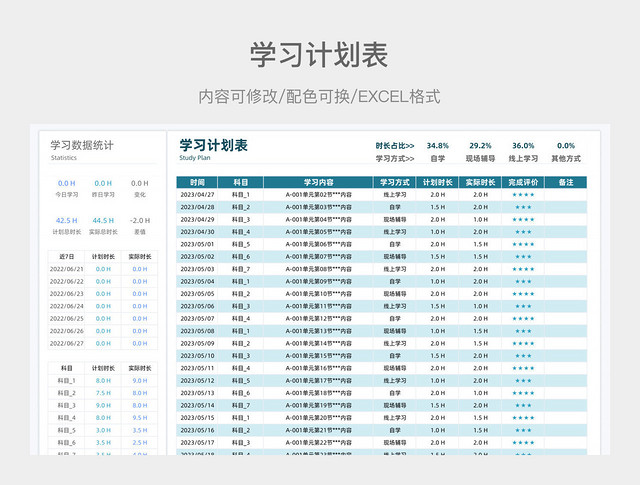The height and width of the screenshot is (485, 640).
Task: Click the 实际时长 cell in the 2023/05/11 row
Action: point(480,368)
